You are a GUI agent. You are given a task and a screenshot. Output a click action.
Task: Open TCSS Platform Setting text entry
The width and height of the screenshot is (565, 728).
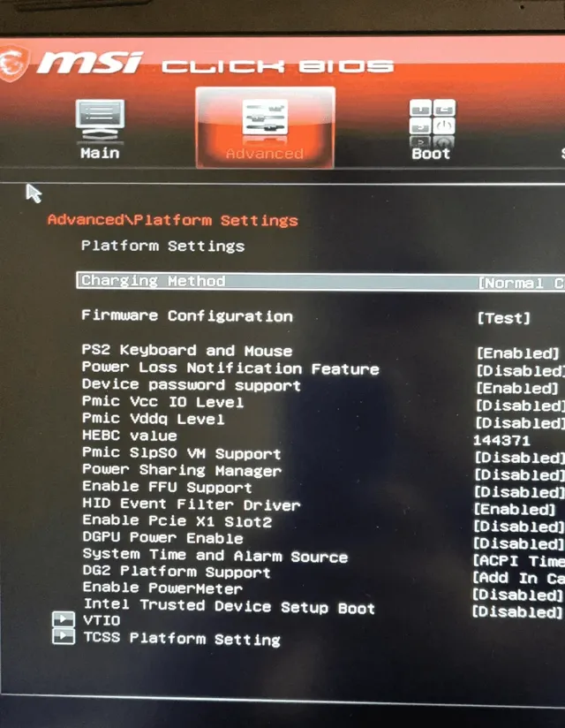(182, 639)
